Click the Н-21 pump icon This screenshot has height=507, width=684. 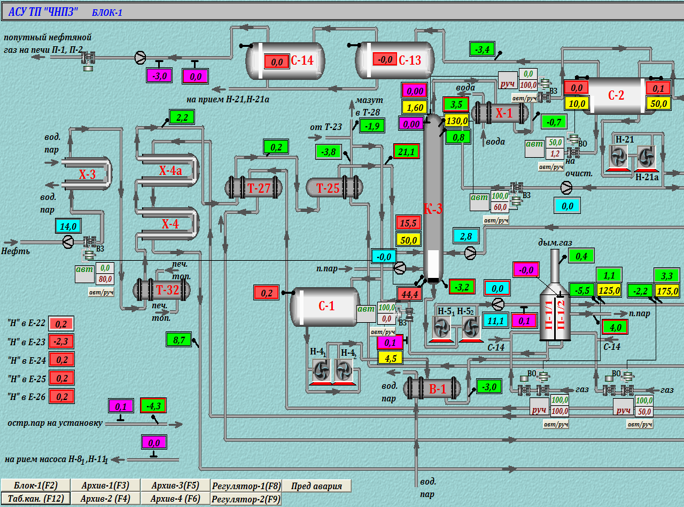619,158
